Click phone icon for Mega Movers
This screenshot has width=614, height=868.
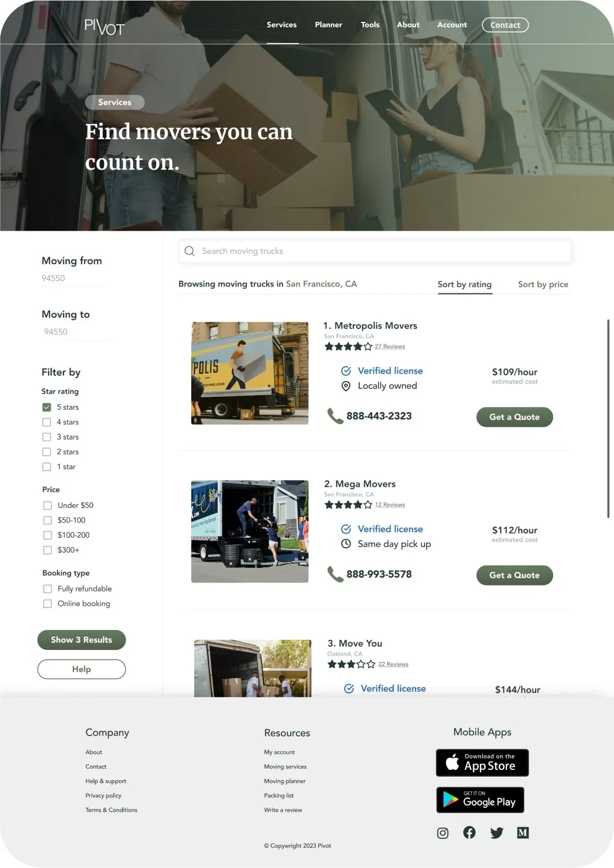[x=335, y=574]
